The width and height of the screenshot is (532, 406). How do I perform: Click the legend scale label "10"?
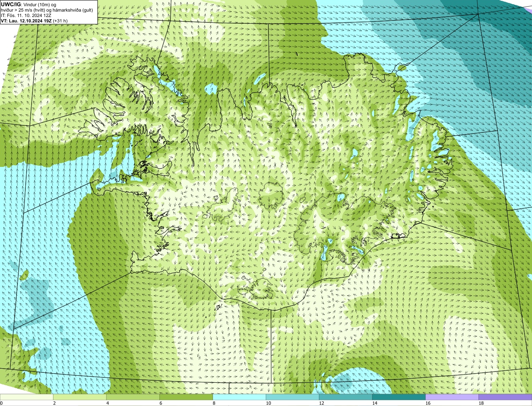pyautogui.click(x=268, y=403)
